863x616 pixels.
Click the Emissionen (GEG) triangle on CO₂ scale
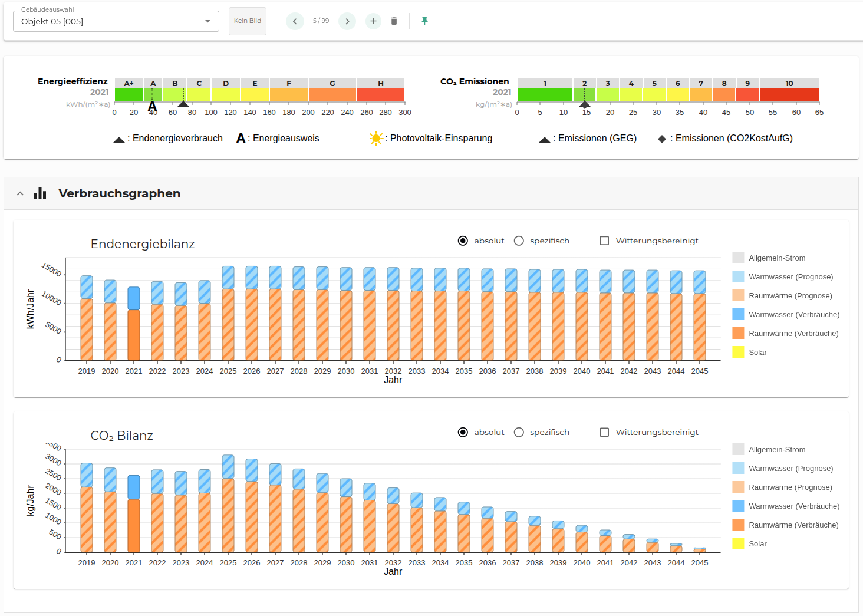[585, 104]
